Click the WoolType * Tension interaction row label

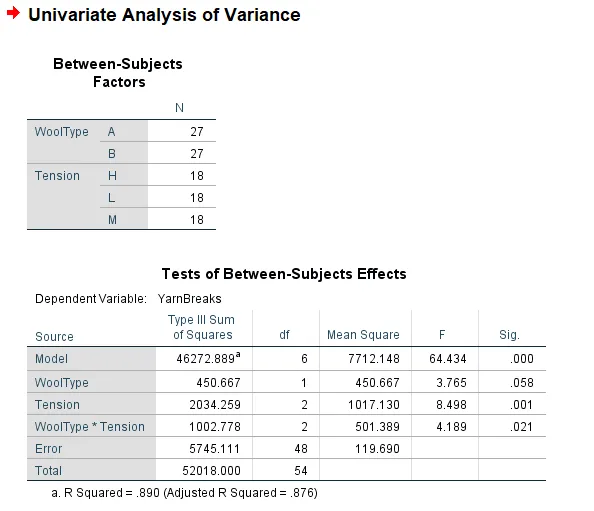pyautogui.click(x=89, y=427)
